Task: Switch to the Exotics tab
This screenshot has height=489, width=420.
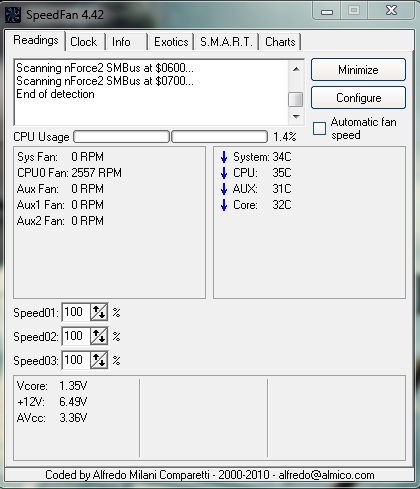Action: tap(171, 42)
